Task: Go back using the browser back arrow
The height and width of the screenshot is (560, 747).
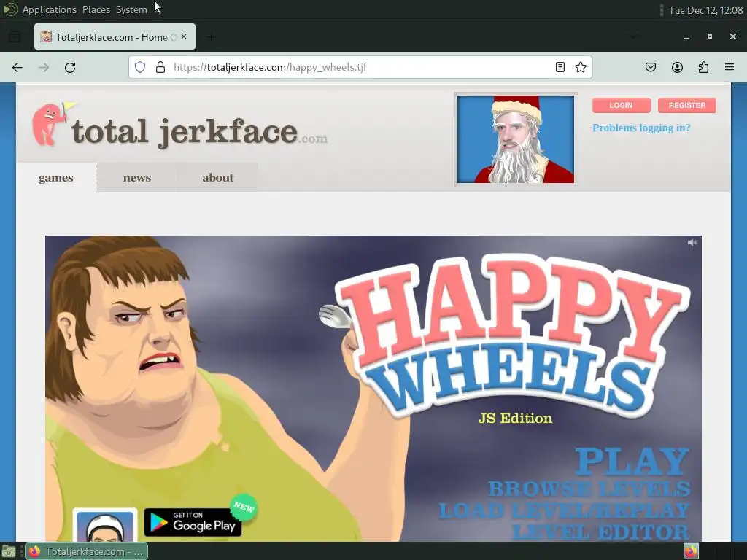Action: (18, 68)
